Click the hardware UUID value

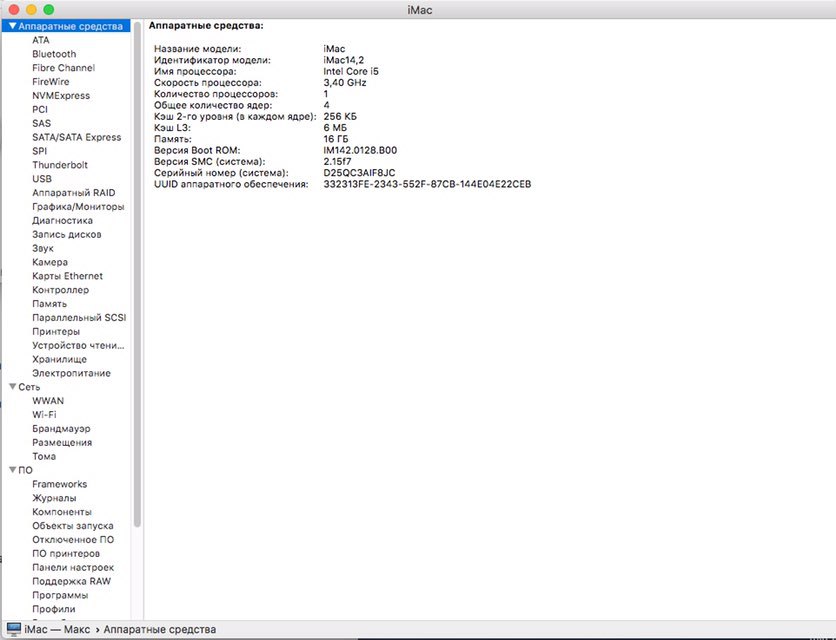(x=427, y=184)
